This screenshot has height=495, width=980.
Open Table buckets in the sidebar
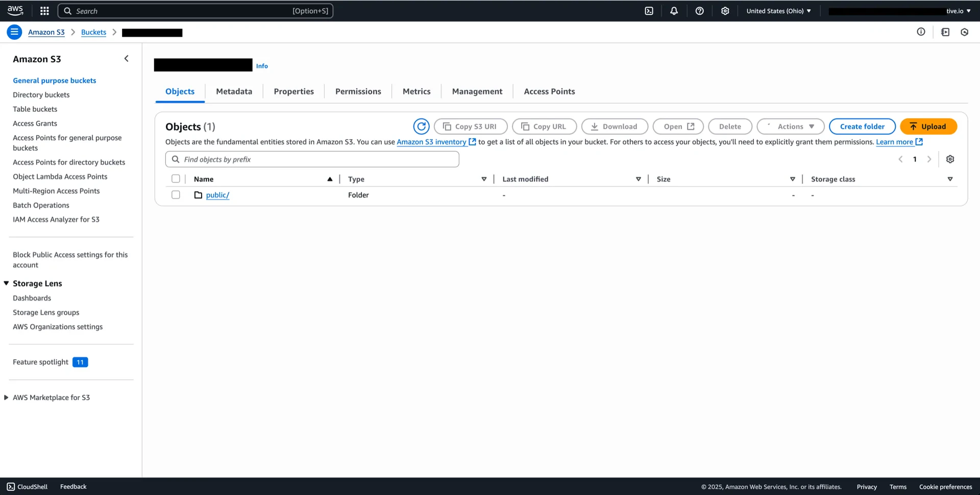[x=35, y=109]
